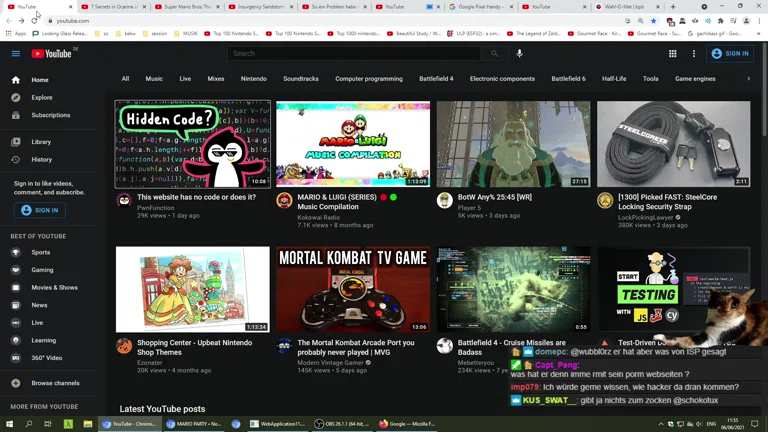The width and height of the screenshot is (768, 432).
Task: Open the YouTube apps grid
Action: (x=672, y=54)
